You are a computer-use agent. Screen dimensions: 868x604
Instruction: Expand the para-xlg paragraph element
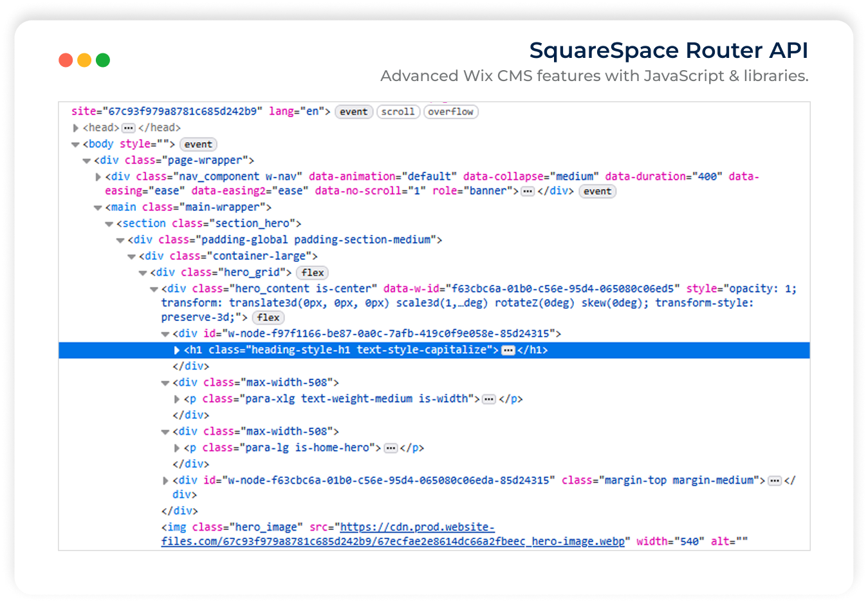click(176, 399)
